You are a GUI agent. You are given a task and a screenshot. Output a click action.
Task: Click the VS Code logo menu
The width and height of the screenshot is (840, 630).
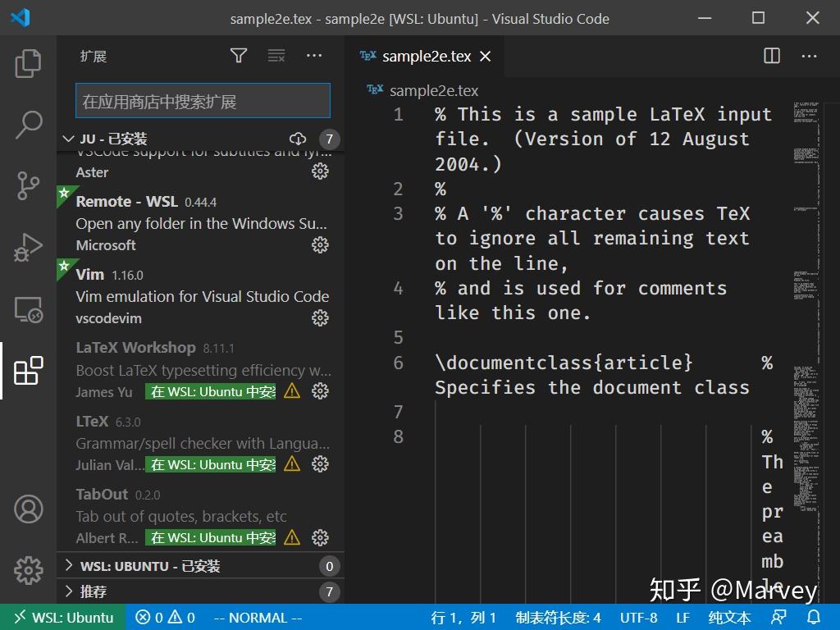21,18
